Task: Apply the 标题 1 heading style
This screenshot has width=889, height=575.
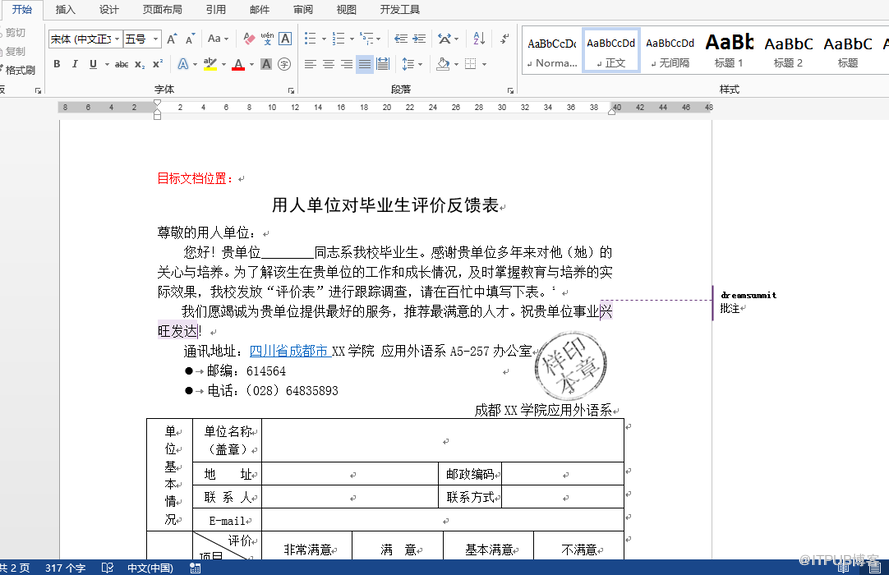Action: (x=729, y=49)
